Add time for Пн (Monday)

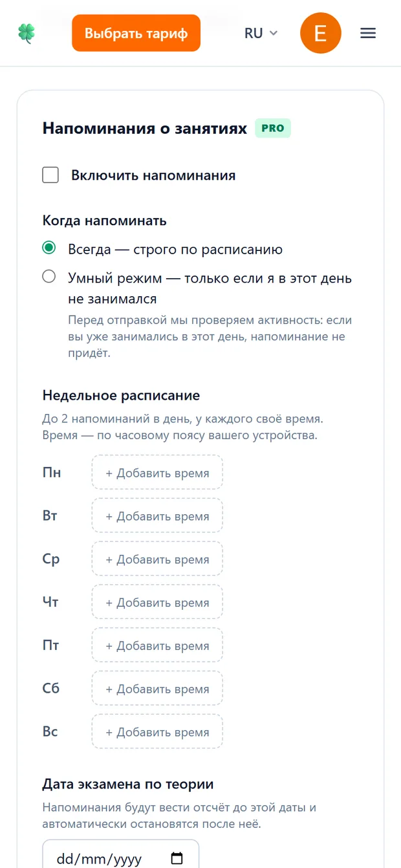coord(157,473)
